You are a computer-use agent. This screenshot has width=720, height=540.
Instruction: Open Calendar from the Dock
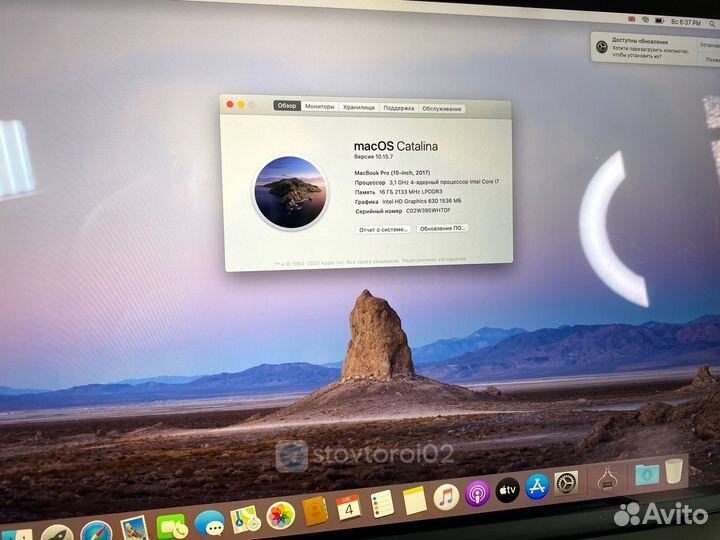[x=349, y=507]
